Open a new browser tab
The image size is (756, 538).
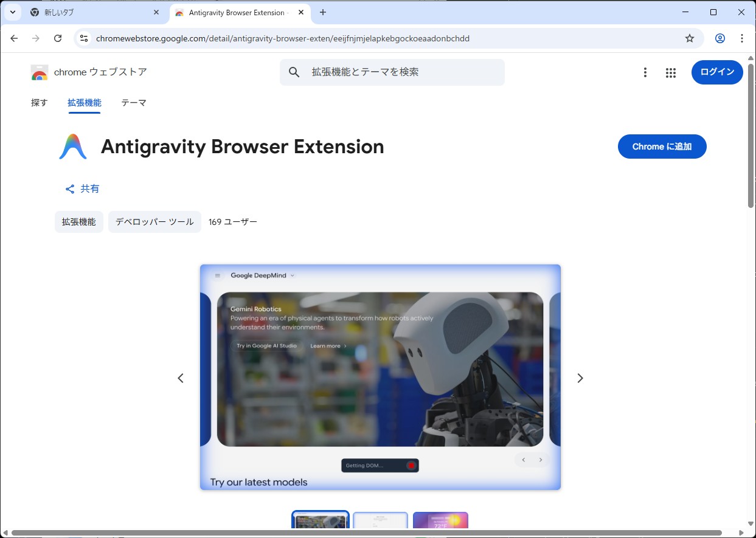pyautogui.click(x=323, y=12)
